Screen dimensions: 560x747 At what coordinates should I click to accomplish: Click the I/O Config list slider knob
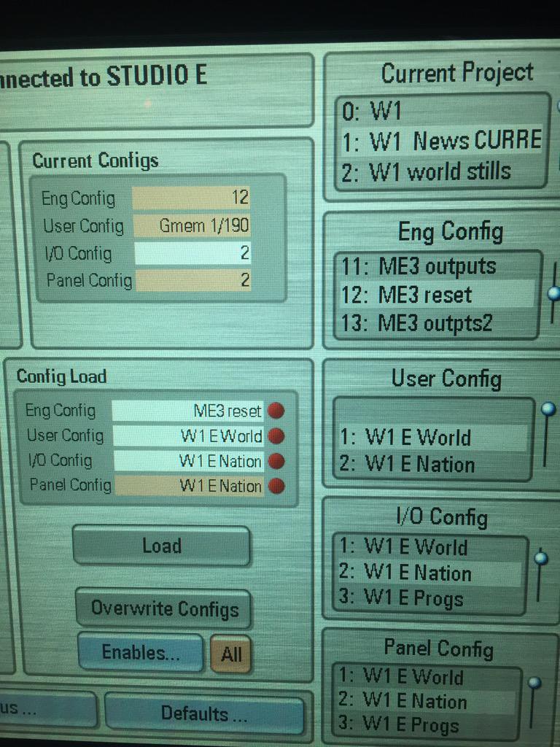[541, 558]
